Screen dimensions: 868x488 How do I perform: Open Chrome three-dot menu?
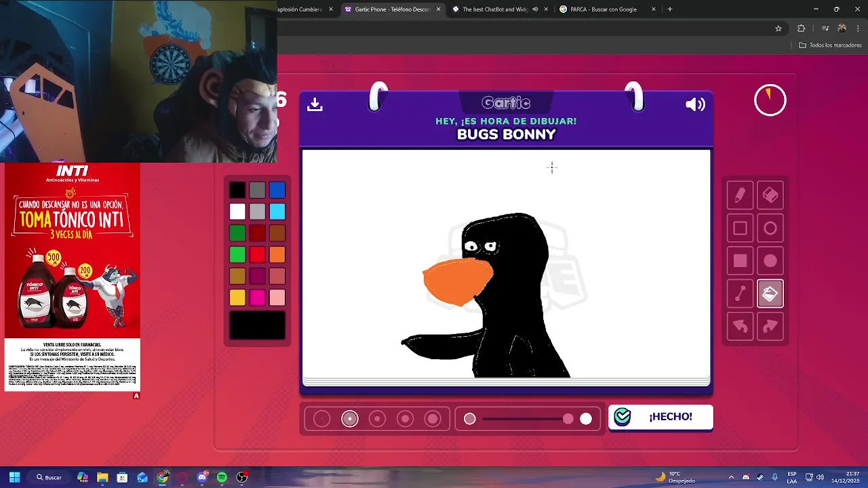858,28
